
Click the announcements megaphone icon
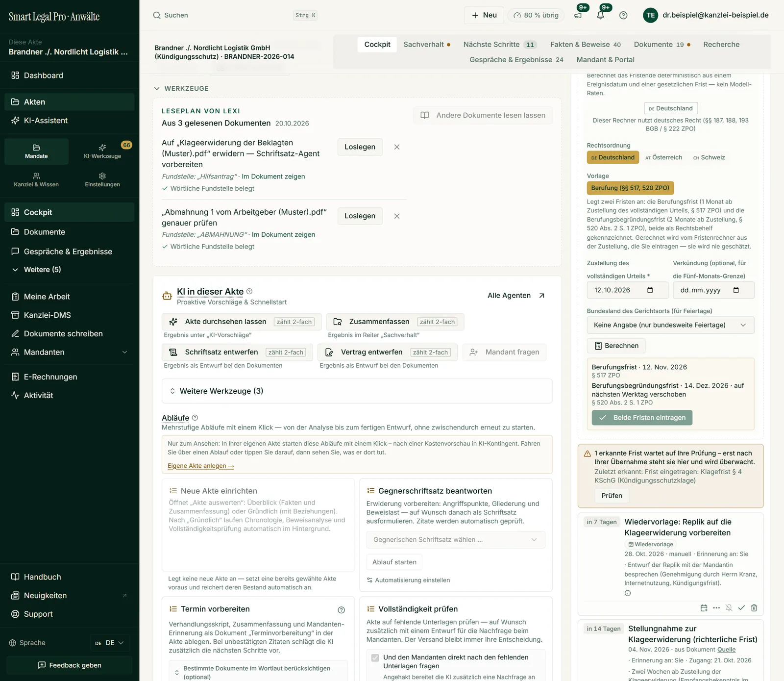point(578,15)
